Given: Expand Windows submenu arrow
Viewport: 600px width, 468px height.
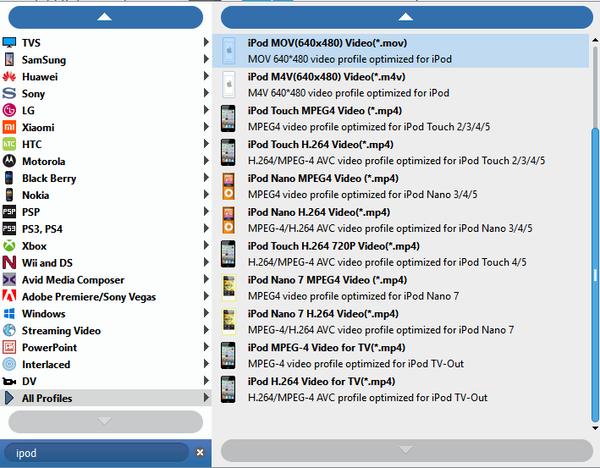Looking at the screenshot, I should pyautogui.click(x=206, y=313).
